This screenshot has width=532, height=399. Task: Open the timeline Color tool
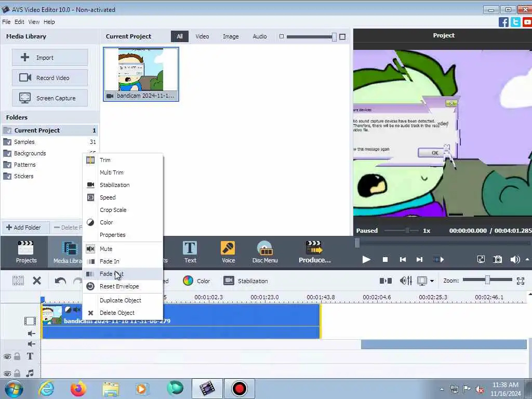(196, 281)
